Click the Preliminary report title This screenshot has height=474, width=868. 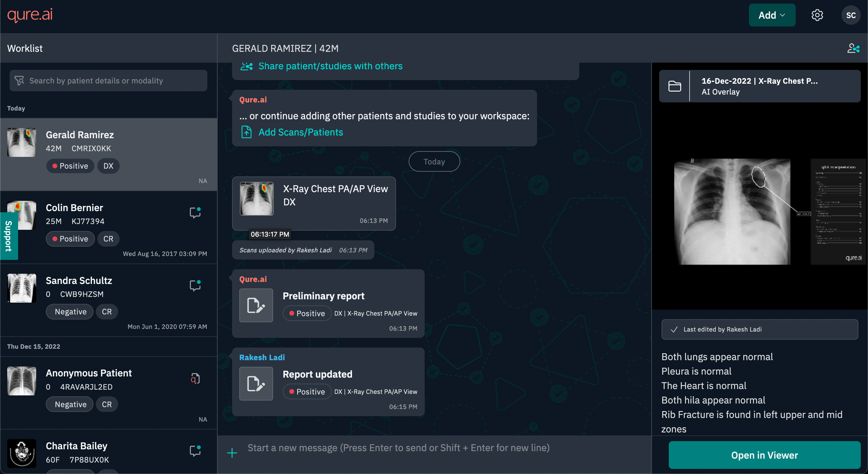tap(323, 296)
